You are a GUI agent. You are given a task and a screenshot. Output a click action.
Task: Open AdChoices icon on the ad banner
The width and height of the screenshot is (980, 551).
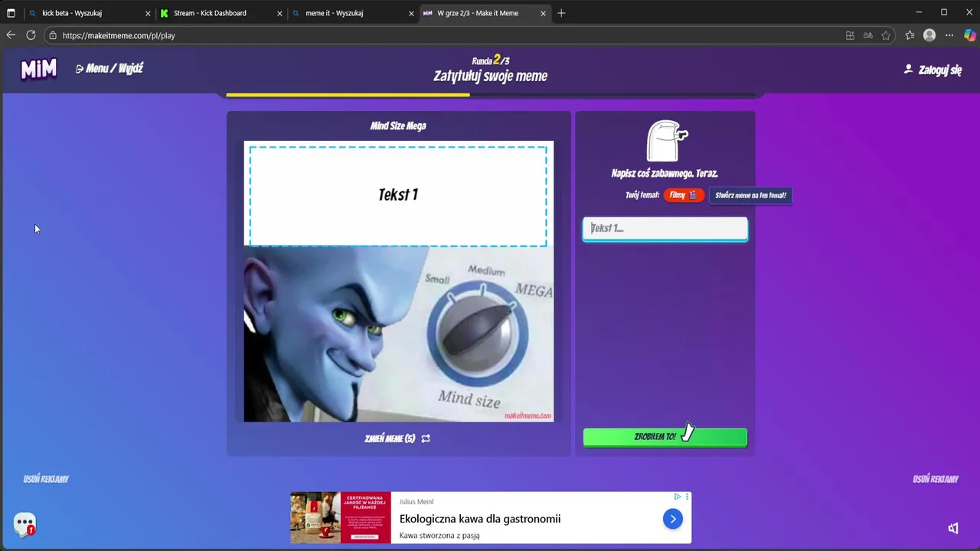pyautogui.click(x=678, y=497)
